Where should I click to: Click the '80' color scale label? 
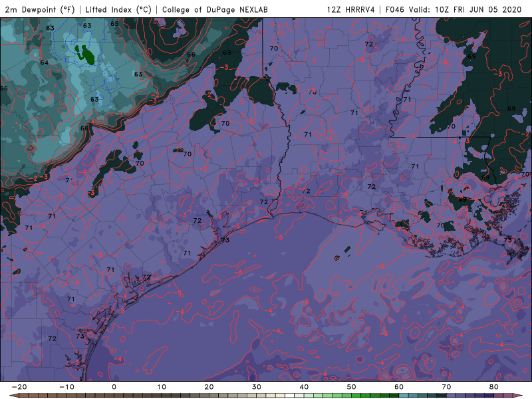point(494,387)
